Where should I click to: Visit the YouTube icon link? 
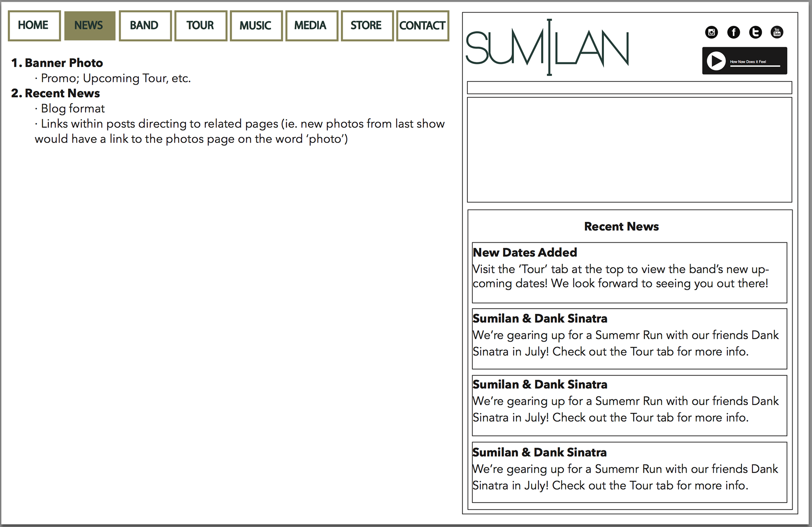pyautogui.click(x=777, y=32)
